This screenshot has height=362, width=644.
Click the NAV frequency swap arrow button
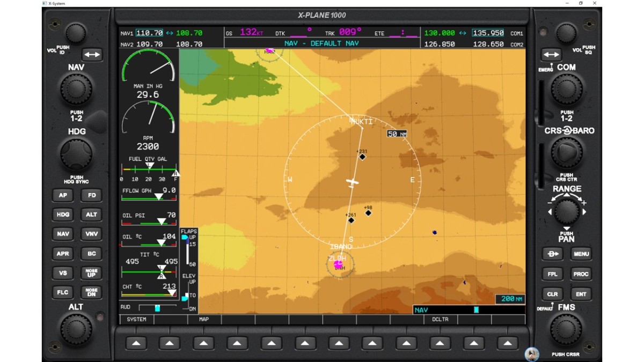92,55
